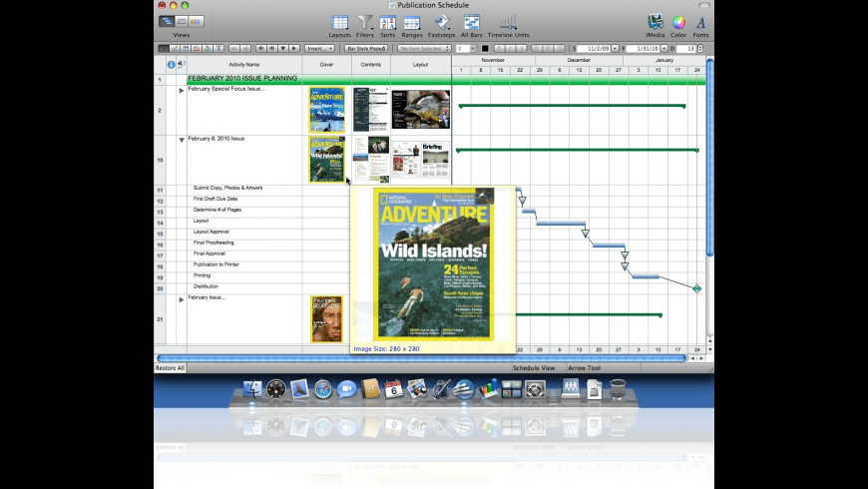Screen dimensions: 868x489
Task: Click the Contents column header
Action: [x=371, y=65]
